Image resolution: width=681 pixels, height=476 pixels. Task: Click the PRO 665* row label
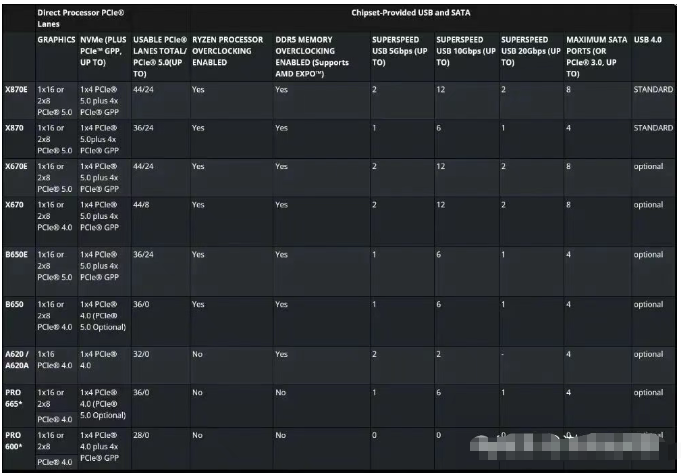[x=14, y=398]
